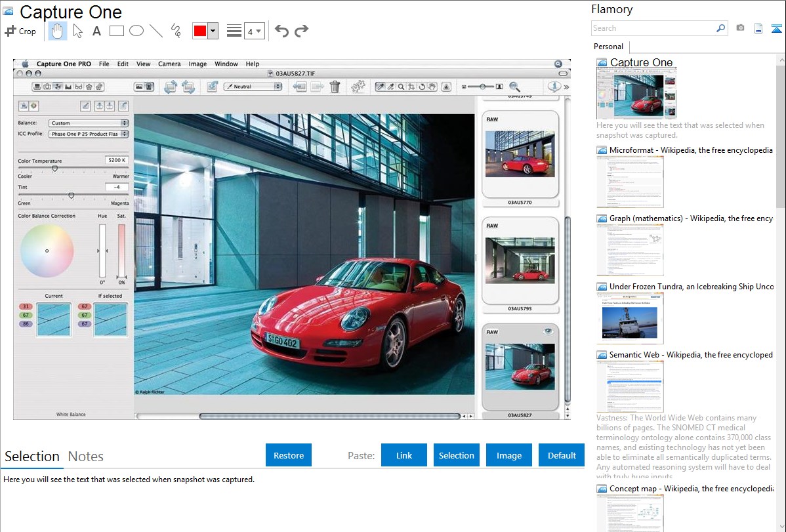Screen dimensions: 786x532
Task: Open the Notes tab
Action: tap(86, 457)
